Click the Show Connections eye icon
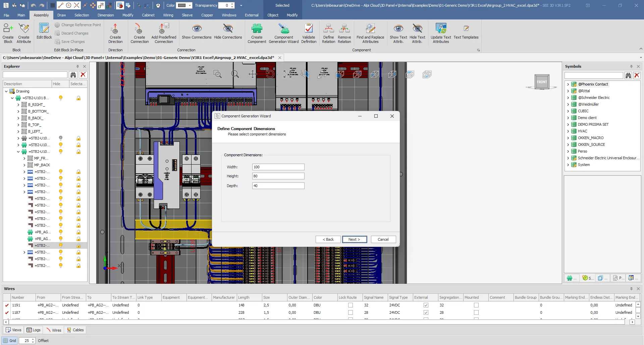644x345 pixels. point(197,29)
